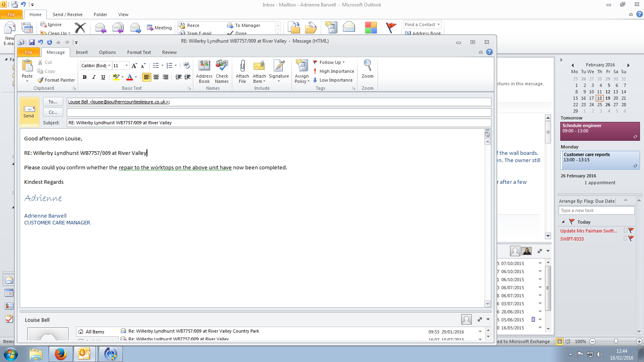Open the bullet list style dropdown
644x362 pixels.
tap(162, 66)
